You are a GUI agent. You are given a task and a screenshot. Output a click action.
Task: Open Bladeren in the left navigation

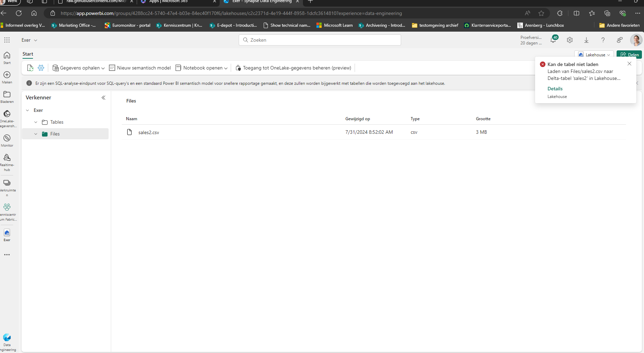point(7,97)
